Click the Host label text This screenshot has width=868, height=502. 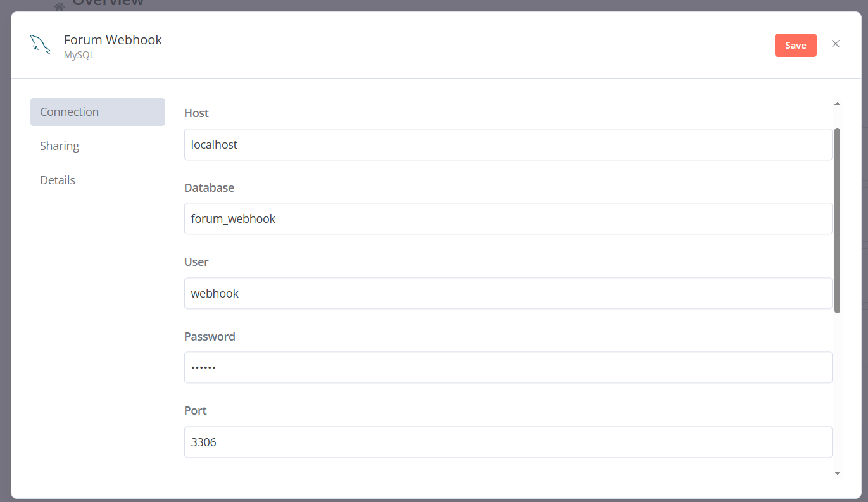[196, 113]
